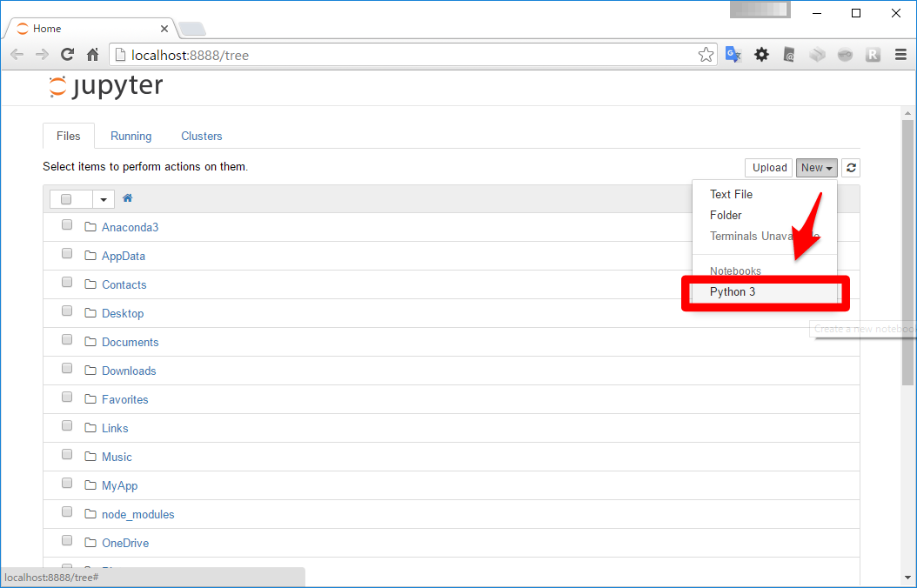Click the page vertical scrollbar thumb

tap(907, 252)
